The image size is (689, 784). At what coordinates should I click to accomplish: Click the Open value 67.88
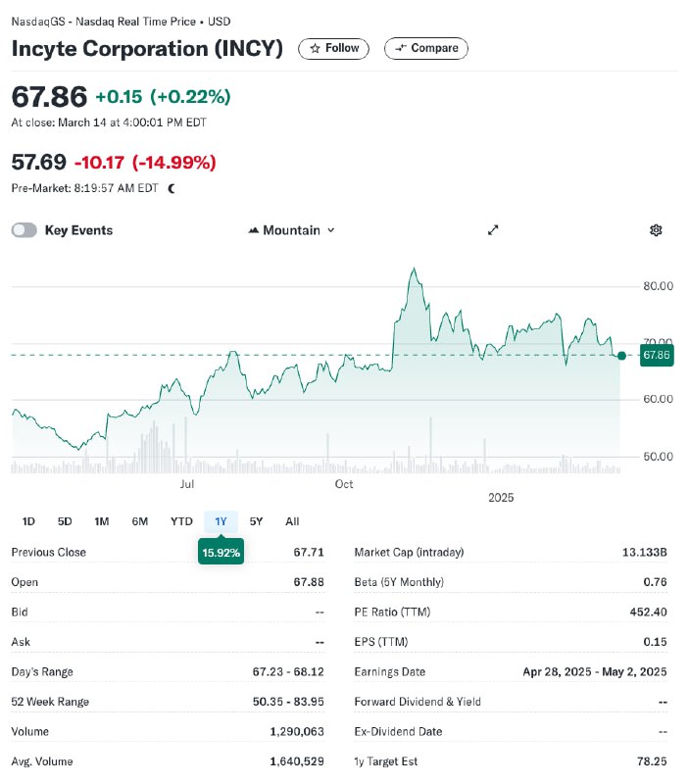309,582
